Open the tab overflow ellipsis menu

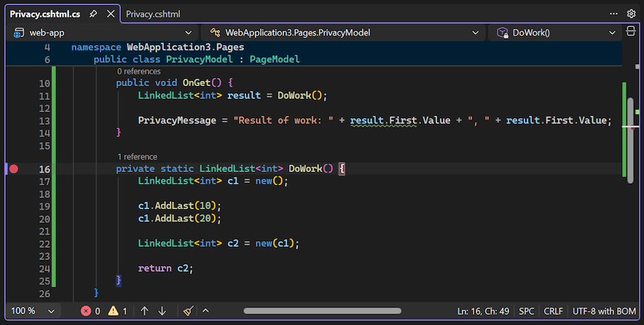[613, 14]
